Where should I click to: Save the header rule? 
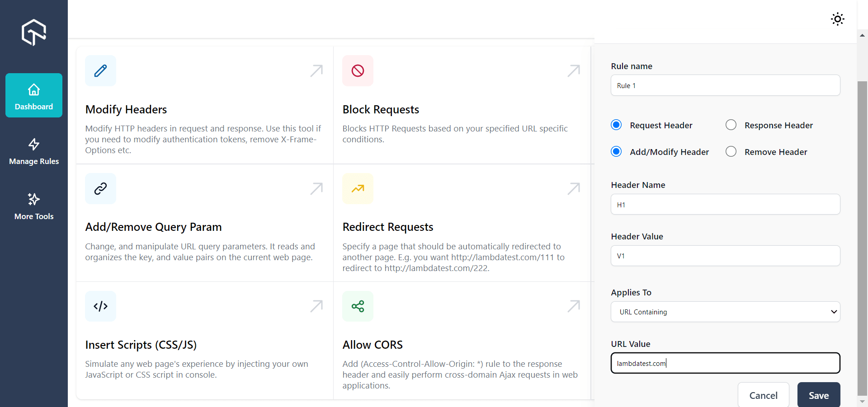pyautogui.click(x=819, y=395)
